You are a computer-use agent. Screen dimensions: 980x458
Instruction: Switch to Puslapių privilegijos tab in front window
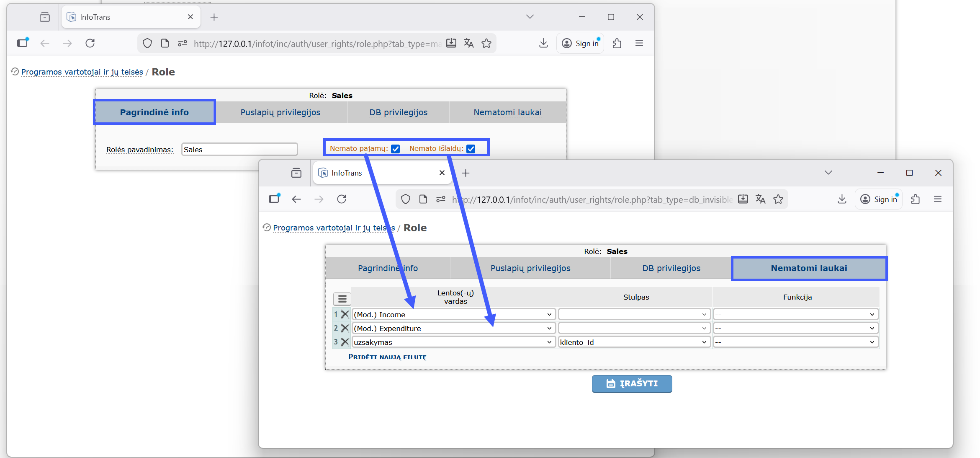coord(530,268)
